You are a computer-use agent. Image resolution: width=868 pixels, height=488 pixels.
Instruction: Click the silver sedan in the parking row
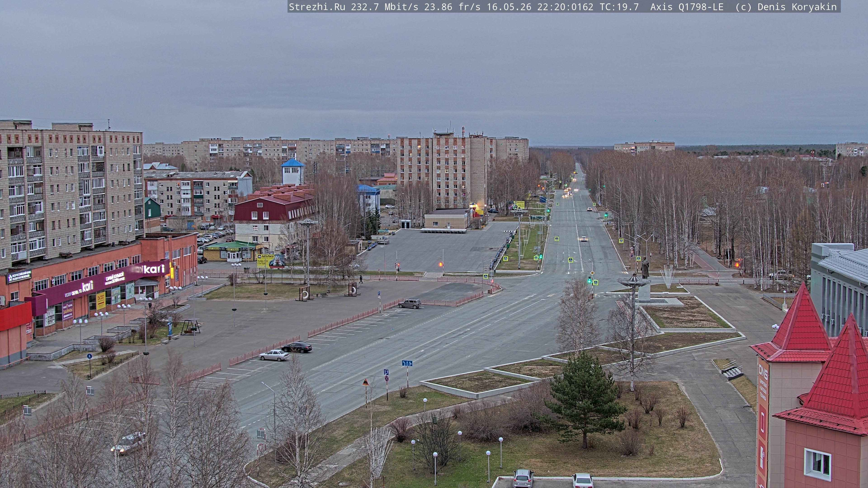click(x=274, y=355)
